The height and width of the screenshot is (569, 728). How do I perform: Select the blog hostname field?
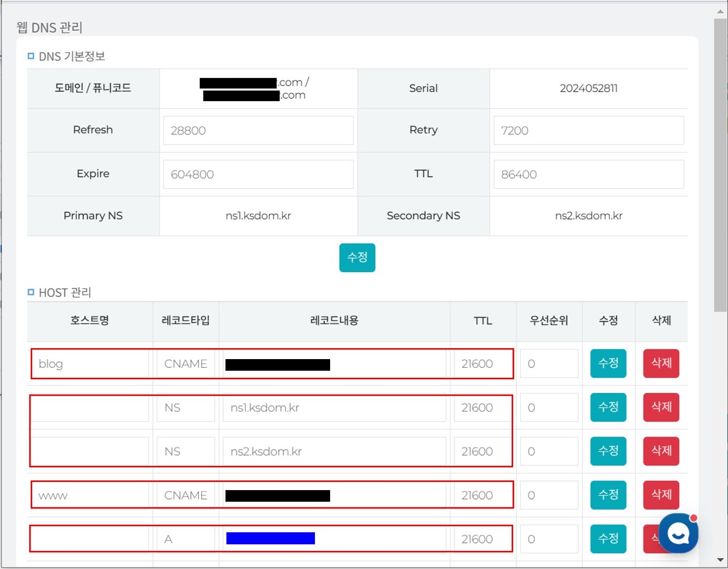tap(90, 364)
